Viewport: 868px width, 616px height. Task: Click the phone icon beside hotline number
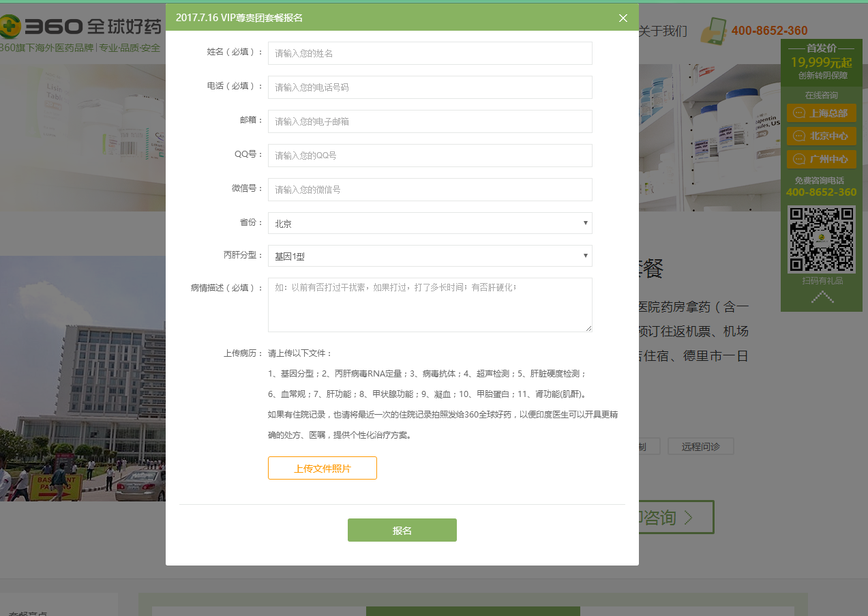[714, 31]
